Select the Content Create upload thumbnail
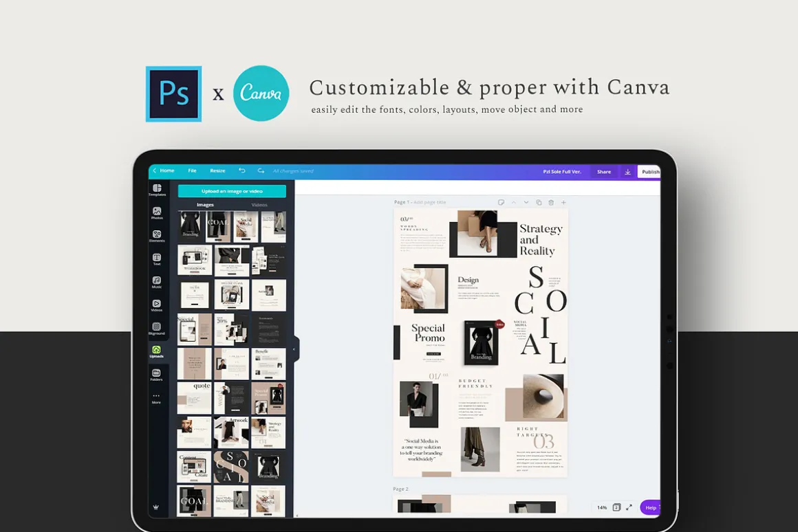 [x=195, y=467]
